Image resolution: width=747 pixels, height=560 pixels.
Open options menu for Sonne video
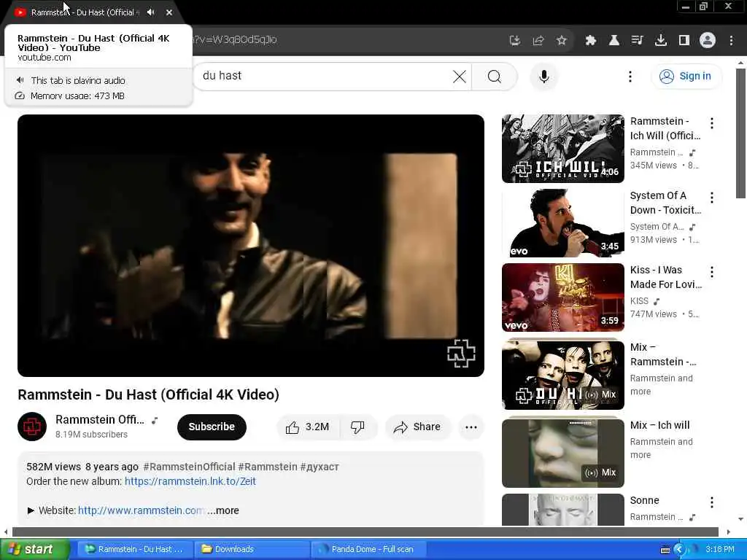712,502
